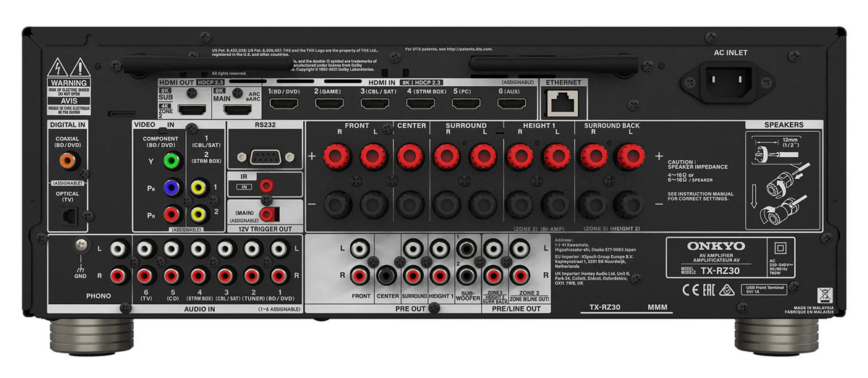The height and width of the screenshot is (378, 868).
Task: Click AUDIO IN 5 (CD) red R jack
Action: (171, 276)
